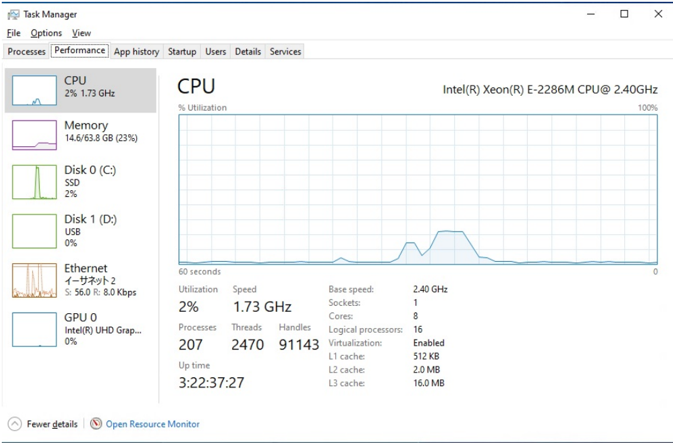Switch to the Users tab
673x445 pixels.
215,51
